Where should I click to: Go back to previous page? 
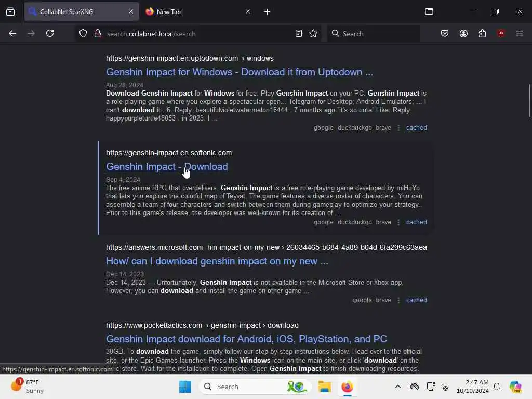(x=12, y=33)
